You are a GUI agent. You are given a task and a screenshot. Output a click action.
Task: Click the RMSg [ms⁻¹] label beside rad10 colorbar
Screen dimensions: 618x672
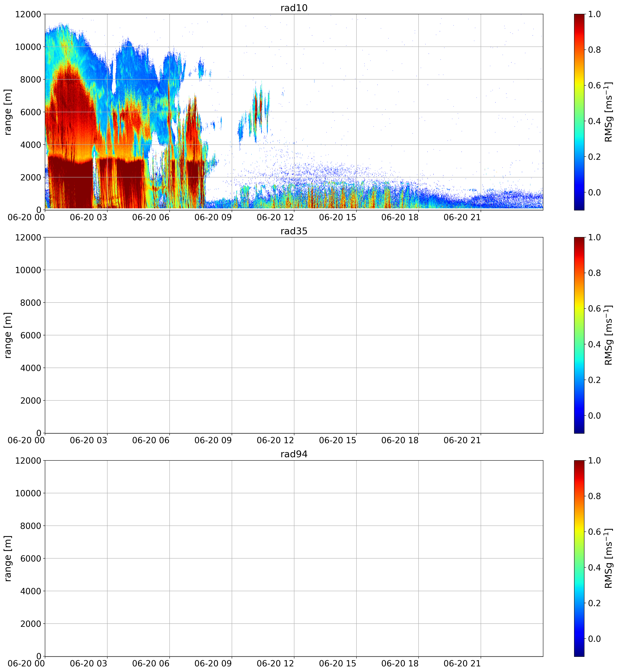609,112
